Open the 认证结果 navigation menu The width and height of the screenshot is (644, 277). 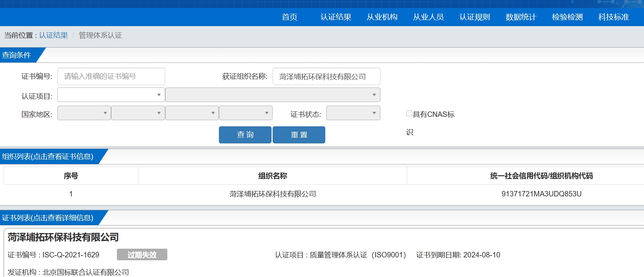click(336, 17)
